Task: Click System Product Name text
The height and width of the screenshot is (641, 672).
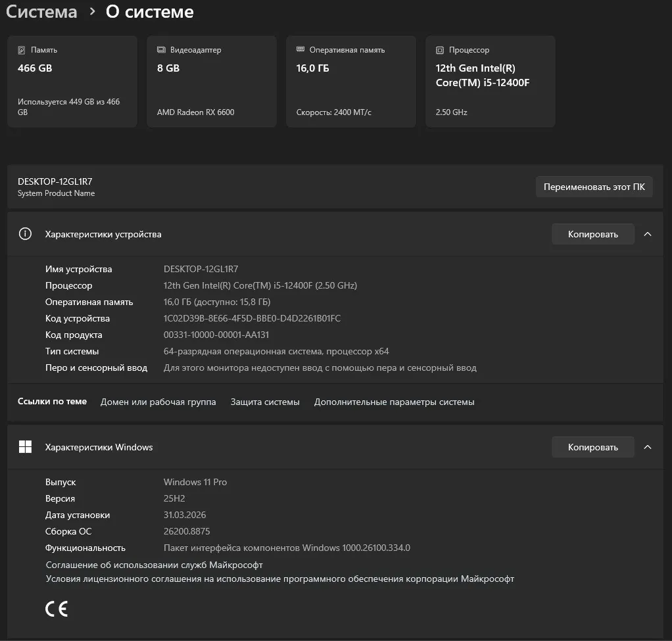Action: coord(56,193)
